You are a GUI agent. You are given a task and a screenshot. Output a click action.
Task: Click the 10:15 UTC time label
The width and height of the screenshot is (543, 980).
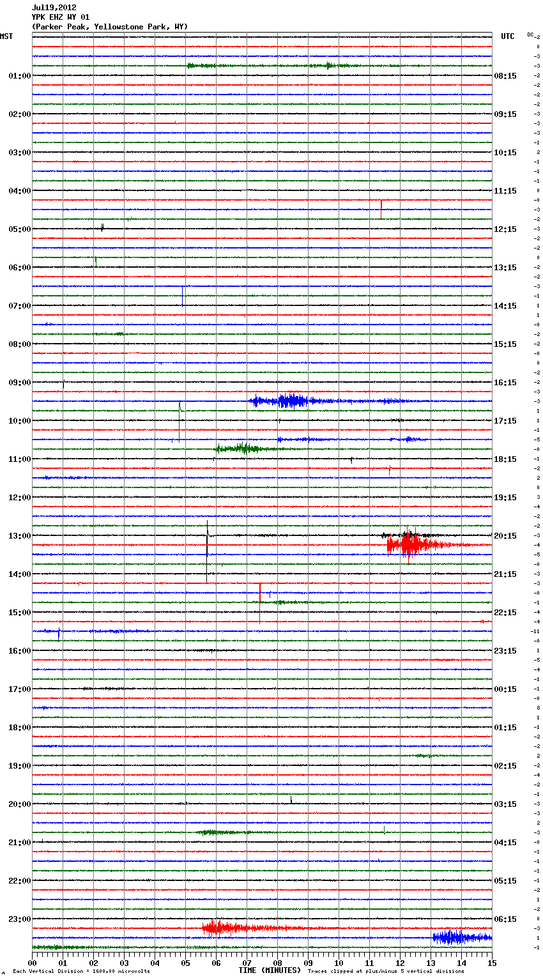coord(505,153)
